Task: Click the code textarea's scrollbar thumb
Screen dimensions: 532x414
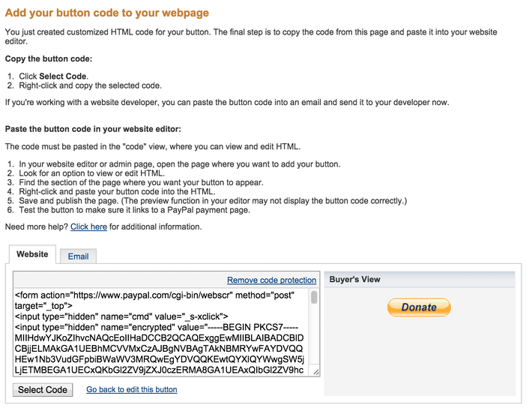Action: pyautogui.click(x=315, y=298)
